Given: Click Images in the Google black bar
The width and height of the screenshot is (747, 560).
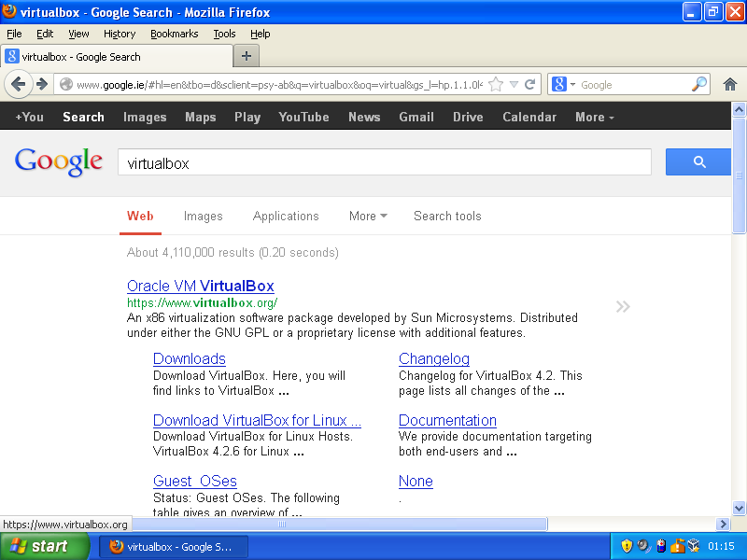Looking at the screenshot, I should [145, 118].
